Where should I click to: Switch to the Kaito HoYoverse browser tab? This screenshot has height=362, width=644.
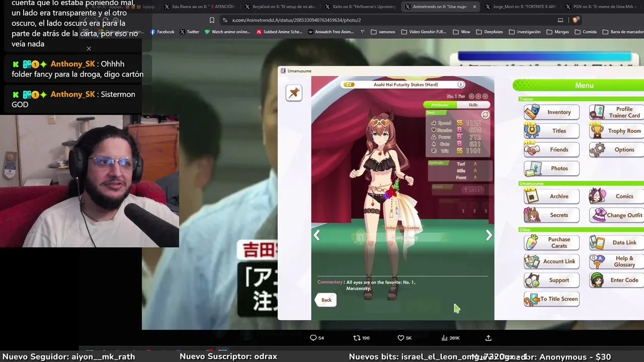coord(360,7)
